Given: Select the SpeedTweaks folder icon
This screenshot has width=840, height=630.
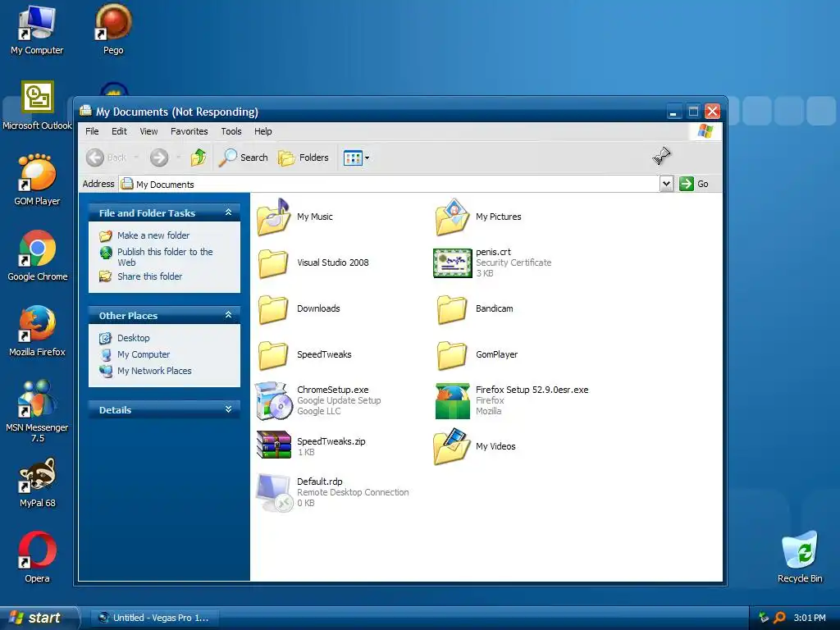Looking at the screenshot, I should point(274,355).
